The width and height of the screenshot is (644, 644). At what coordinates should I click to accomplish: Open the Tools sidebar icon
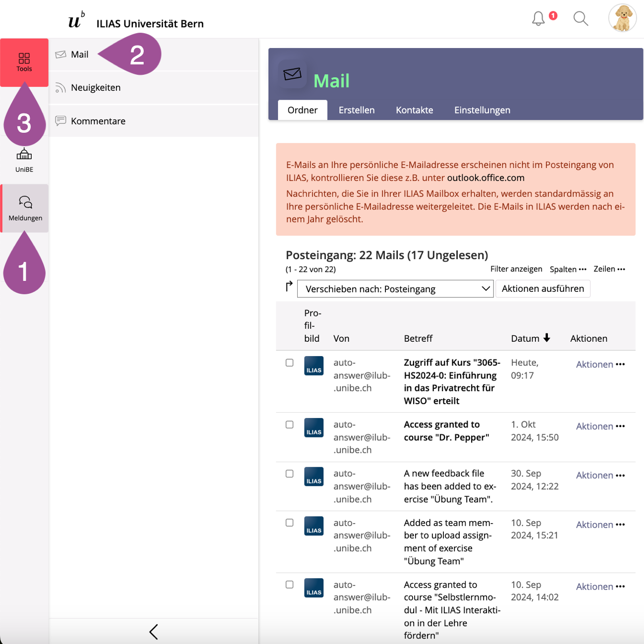(24, 62)
